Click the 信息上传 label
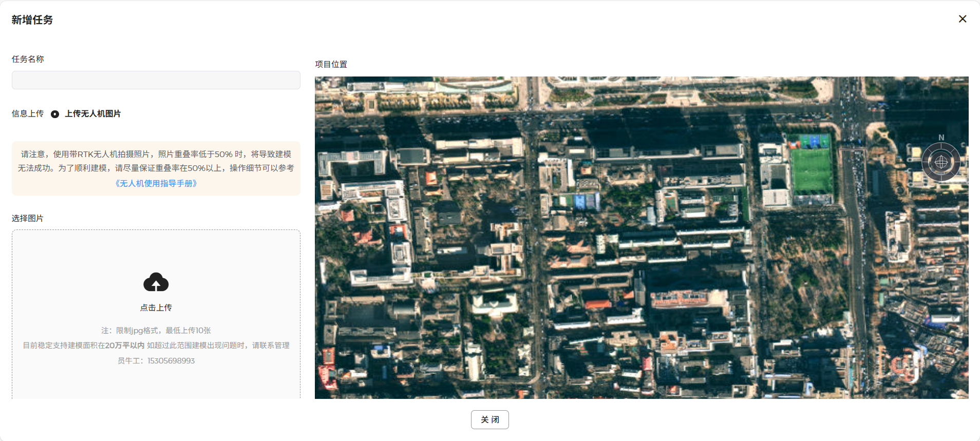 28,114
